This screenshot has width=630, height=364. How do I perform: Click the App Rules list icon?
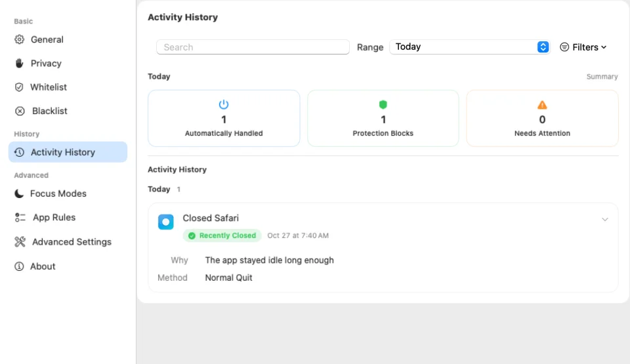tap(20, 217)
